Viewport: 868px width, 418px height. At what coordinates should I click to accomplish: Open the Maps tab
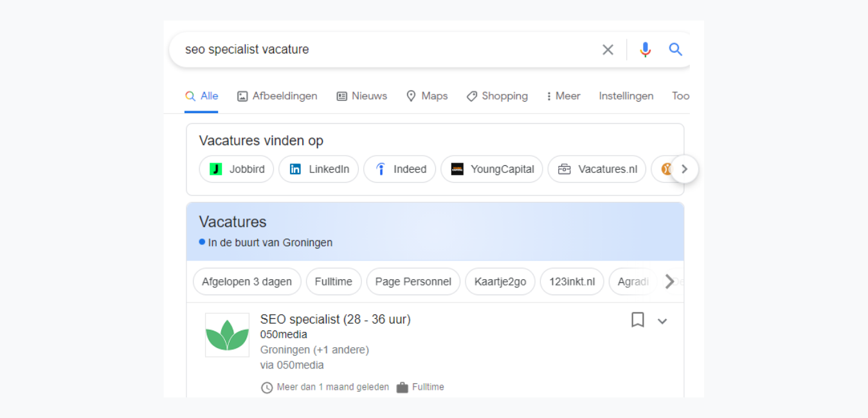(427, 96)
